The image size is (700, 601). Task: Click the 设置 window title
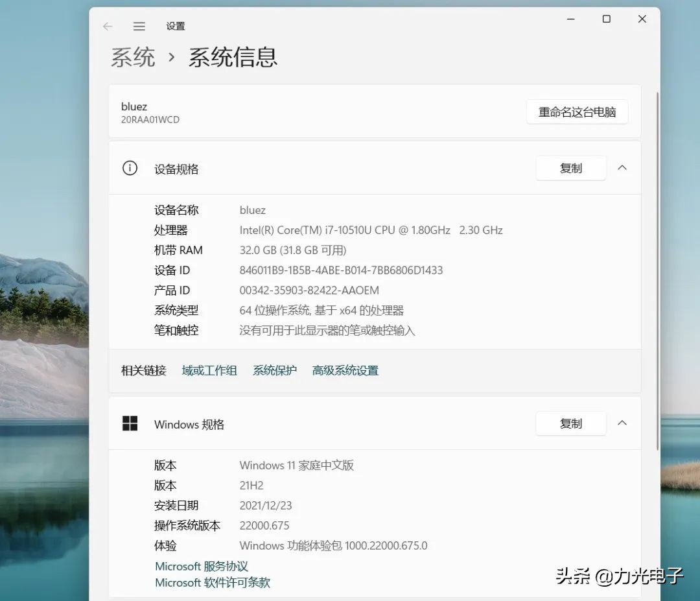click(x=176, y=27)
